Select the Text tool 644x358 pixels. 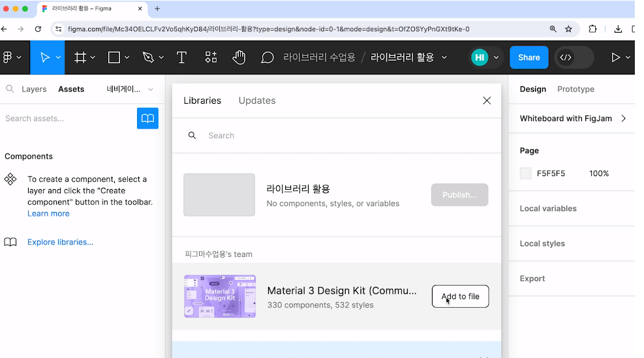(181, 57)
